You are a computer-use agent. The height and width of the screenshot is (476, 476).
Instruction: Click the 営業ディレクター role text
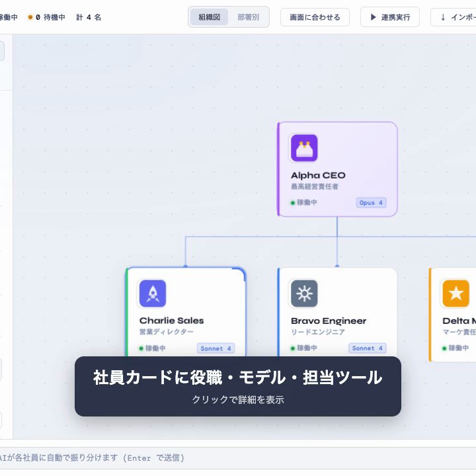167,331
